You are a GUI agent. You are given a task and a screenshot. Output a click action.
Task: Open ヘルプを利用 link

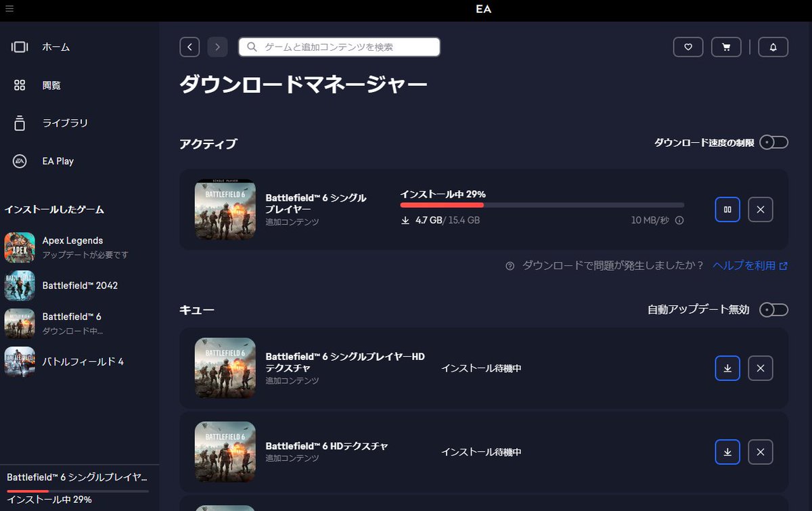point(750,265)
